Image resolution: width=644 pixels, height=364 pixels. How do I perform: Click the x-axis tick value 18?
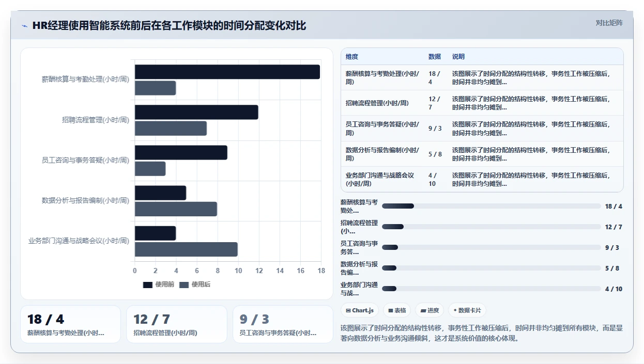321,271
